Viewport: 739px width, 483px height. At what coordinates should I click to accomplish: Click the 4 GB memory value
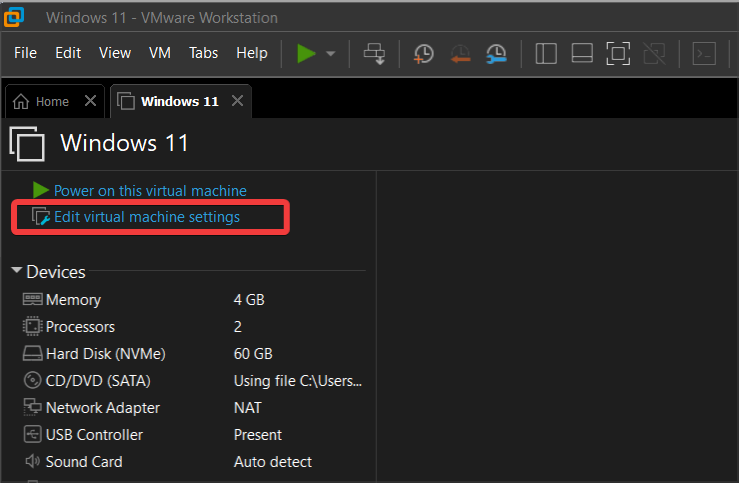(249, 300)
